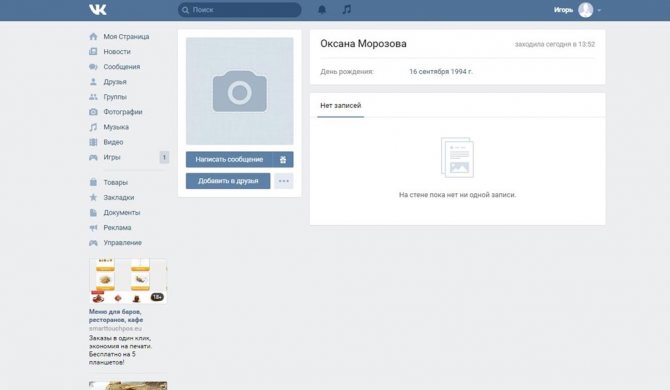The image size is (670, 390).
Task: Open the three-dots more actions menu
Action: [x=284, y=181]
